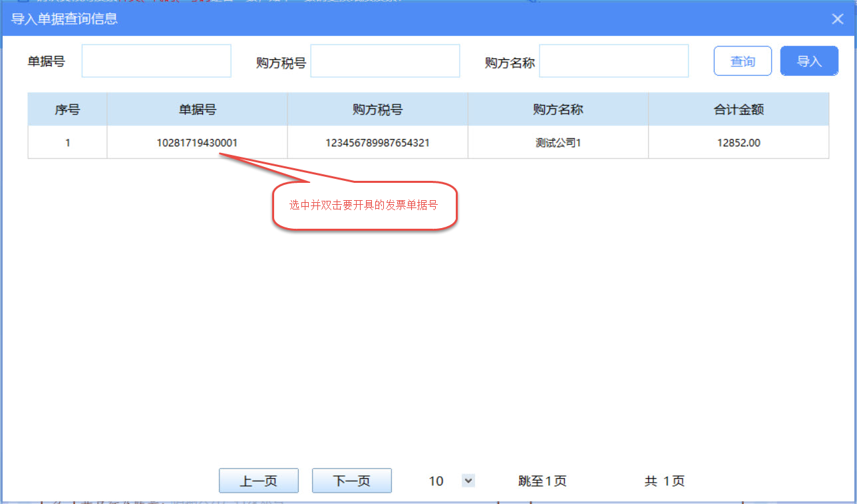This screenshot has height=504, width=857.
Task: Click the total amount 12852.00 cell
Action: point(739,143)
